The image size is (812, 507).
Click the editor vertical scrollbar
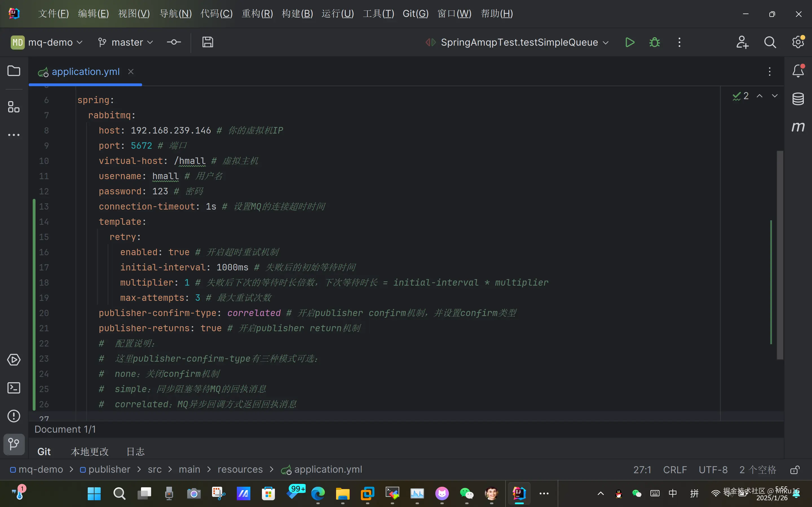780,255
